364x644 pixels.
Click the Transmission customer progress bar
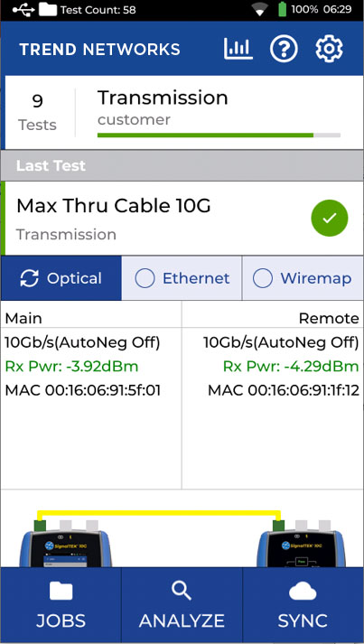point(219,135)
